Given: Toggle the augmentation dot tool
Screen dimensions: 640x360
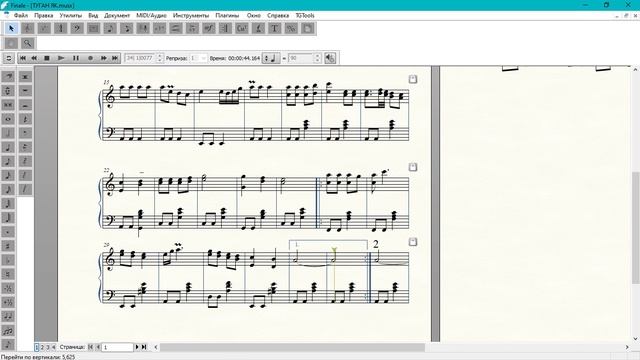Looking at the screenshot, I should (8, 232).
